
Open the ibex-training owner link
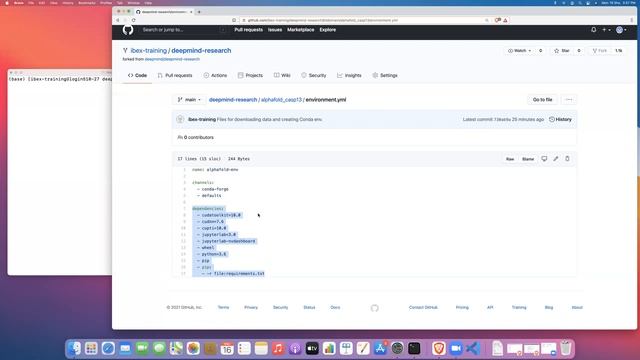click(149, 51)
